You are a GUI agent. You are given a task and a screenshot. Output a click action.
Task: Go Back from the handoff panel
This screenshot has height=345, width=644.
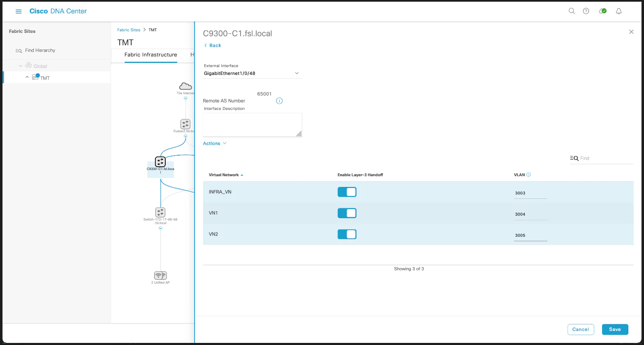coord(213,45)
